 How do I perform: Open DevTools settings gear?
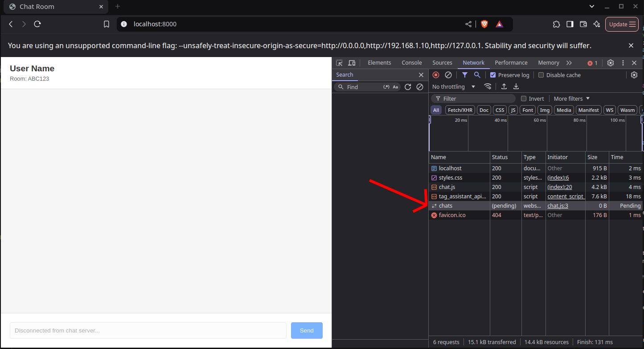(x=611, y=63)
